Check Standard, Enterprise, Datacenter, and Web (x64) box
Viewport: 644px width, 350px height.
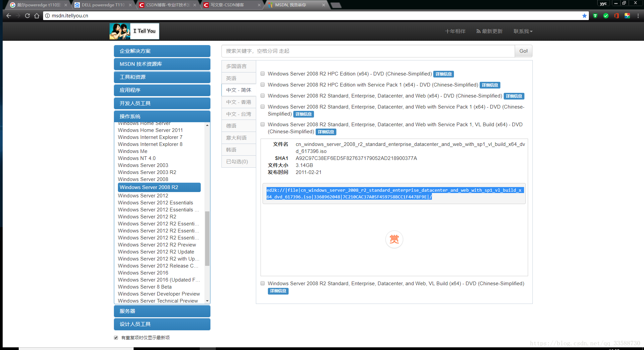pos(263,96)
